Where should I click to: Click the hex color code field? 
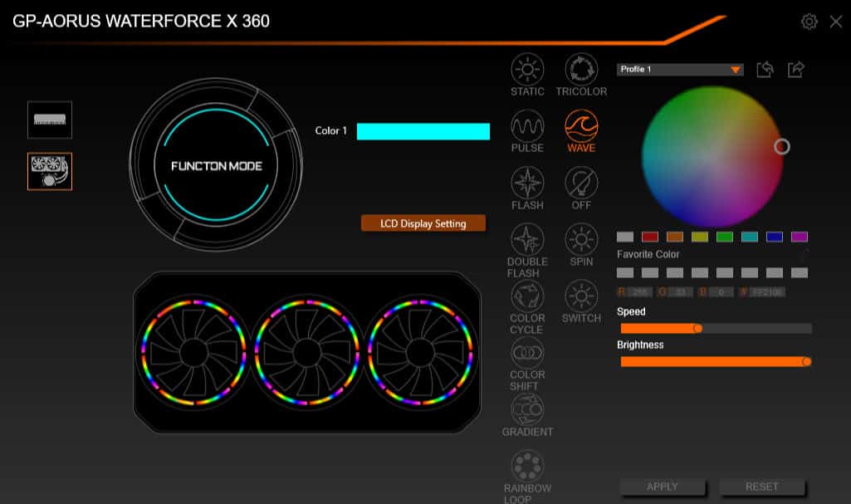(x=768, y=292)
